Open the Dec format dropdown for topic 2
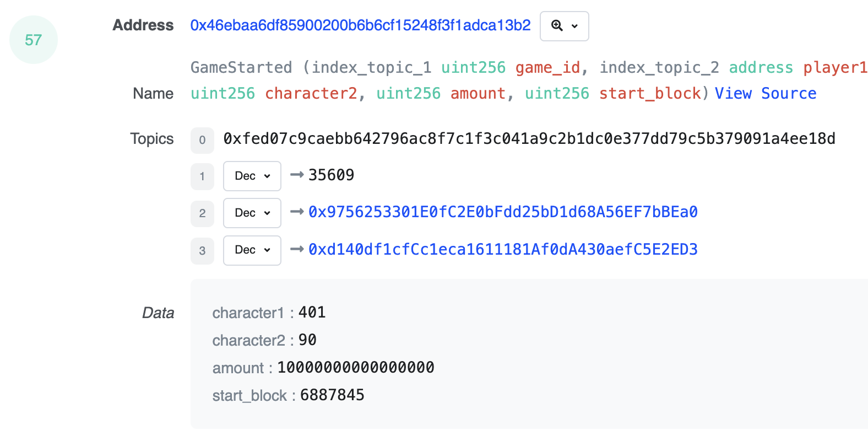Screen dimensions: 868x441 point(252,213)
